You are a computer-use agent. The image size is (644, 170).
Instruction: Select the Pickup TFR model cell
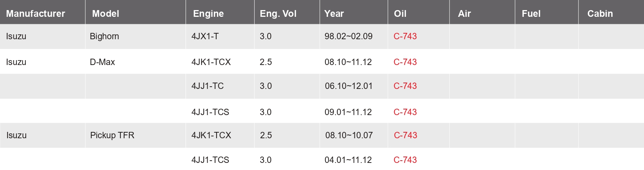pyautogui.click(x=112, y=135)
